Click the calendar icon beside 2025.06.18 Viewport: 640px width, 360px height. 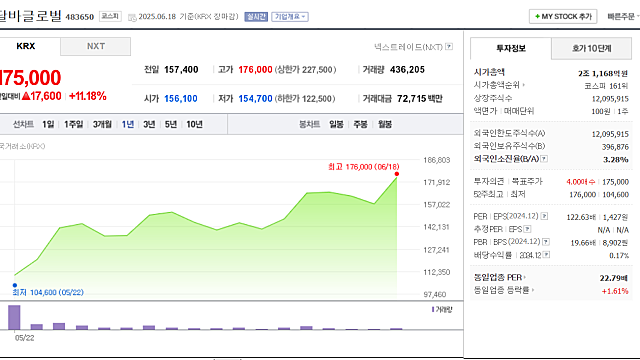pos(132,17)
